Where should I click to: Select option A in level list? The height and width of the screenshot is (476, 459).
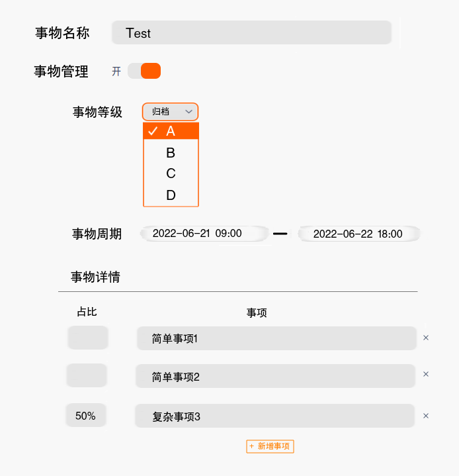pos(171,131)
